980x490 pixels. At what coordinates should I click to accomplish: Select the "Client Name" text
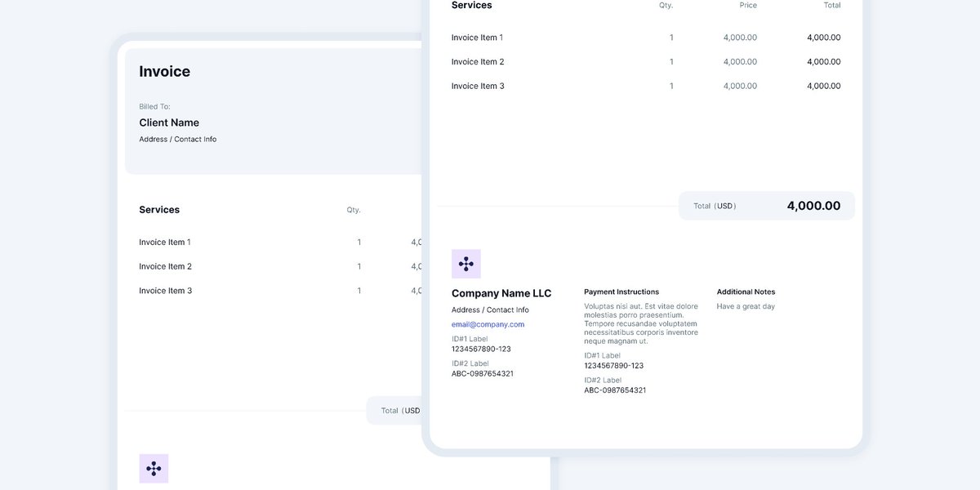pos(169,122)
